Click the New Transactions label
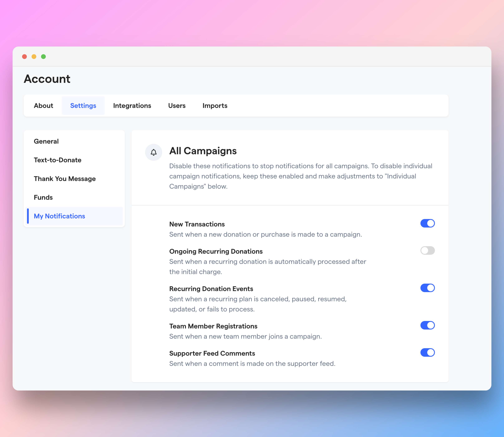Image resolution: width=504 pixels, height=437 pixels. [197, 224]
